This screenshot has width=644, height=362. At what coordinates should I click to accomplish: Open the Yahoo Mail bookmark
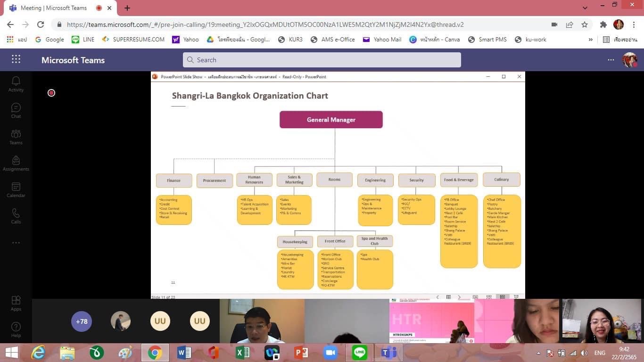click(x=382, y=40)
